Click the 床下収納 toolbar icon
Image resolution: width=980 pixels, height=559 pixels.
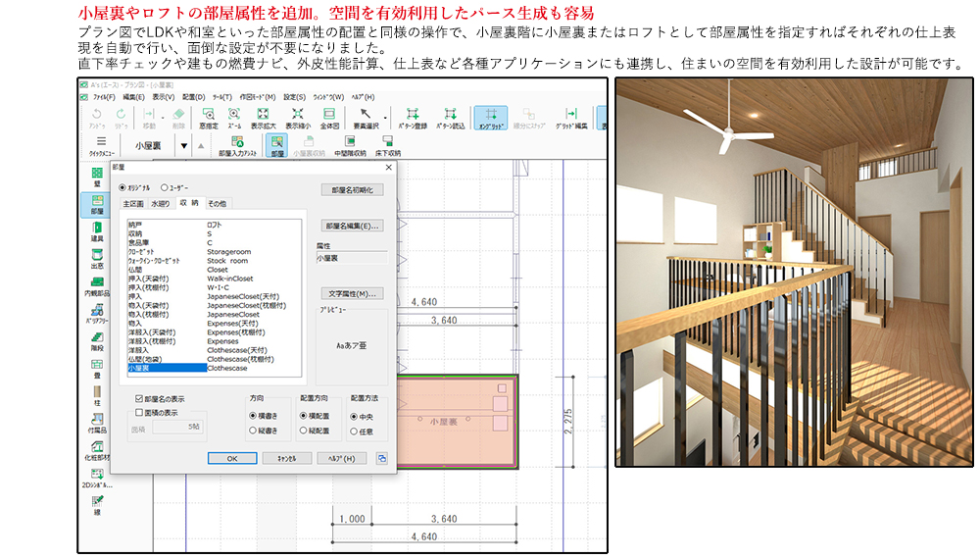click(387, 147)
